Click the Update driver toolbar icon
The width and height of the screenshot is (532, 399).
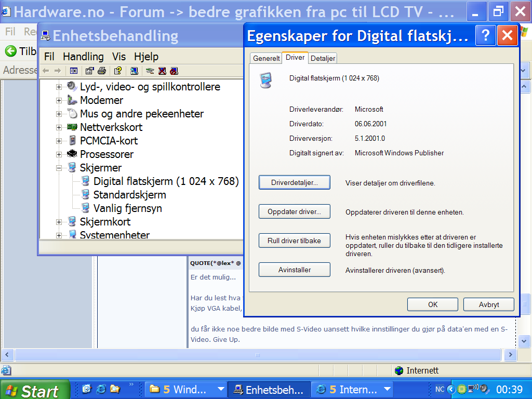(x=150, y=71)
